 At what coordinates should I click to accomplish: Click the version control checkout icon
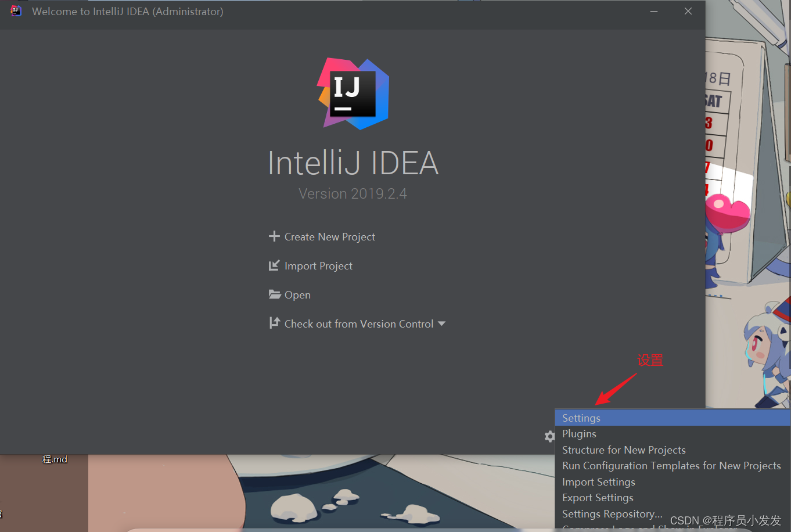point(275,323)
